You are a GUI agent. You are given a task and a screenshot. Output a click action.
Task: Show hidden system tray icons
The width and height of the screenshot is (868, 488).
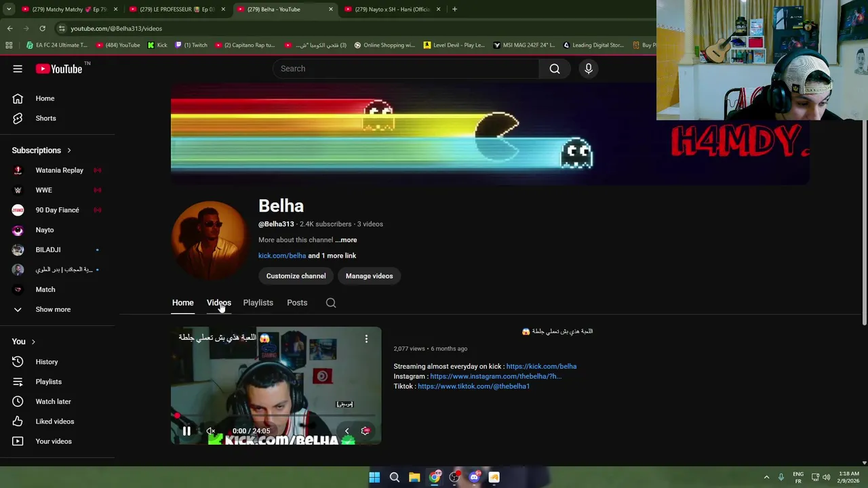(x=766, y=477)
